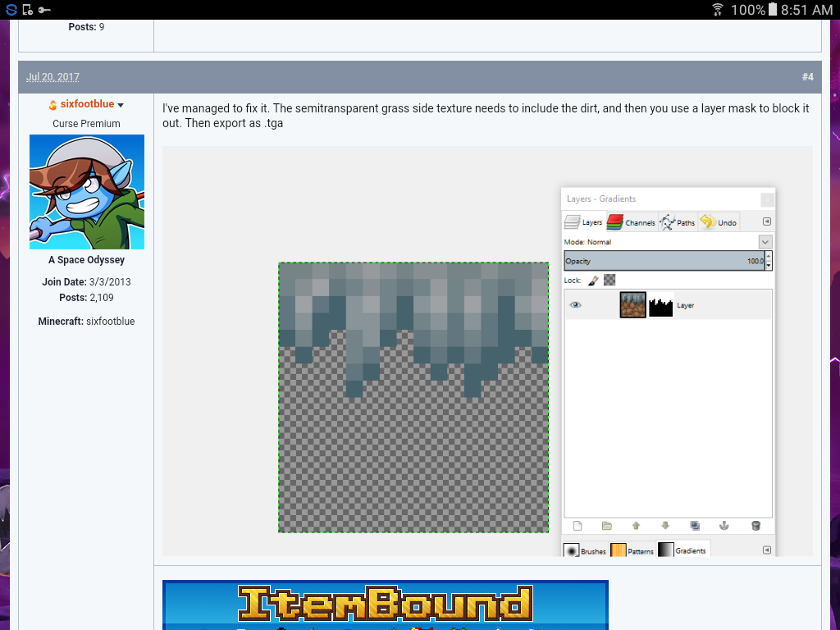
Task: Switch to the Channels tab
Action: [631, 221]
